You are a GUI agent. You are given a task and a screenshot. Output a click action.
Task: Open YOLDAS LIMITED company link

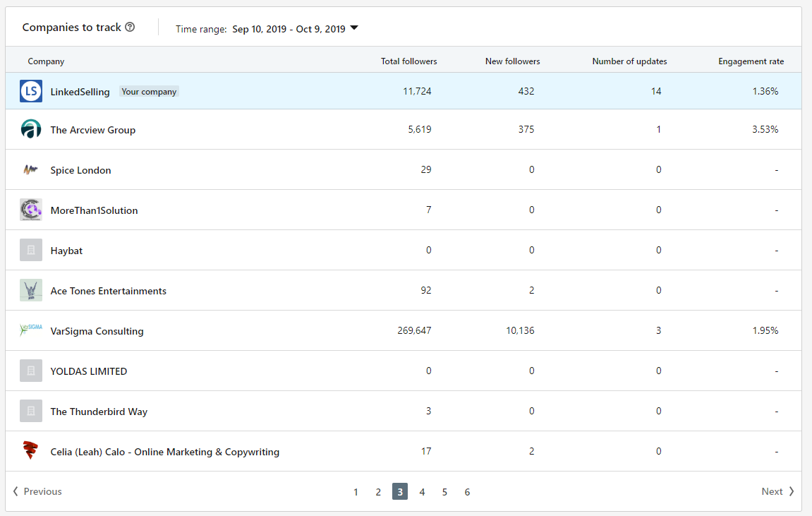pyautogui.click(x=89, y=371)
